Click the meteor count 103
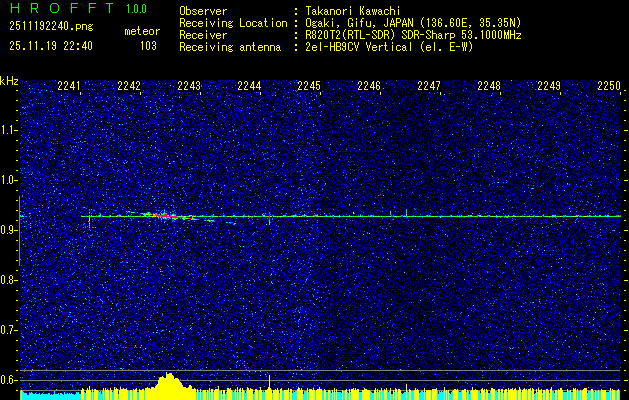The height and width of the screenshot is (400, 629). coord(148,46)
